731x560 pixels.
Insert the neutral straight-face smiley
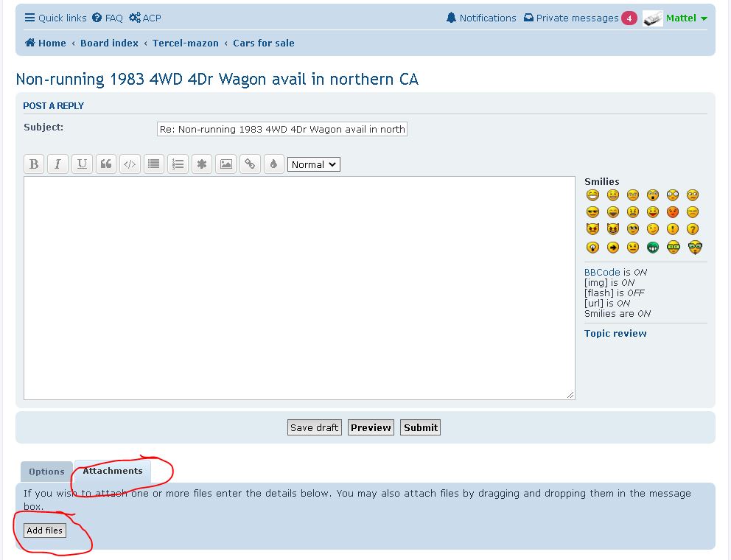[x=633, y=247]
